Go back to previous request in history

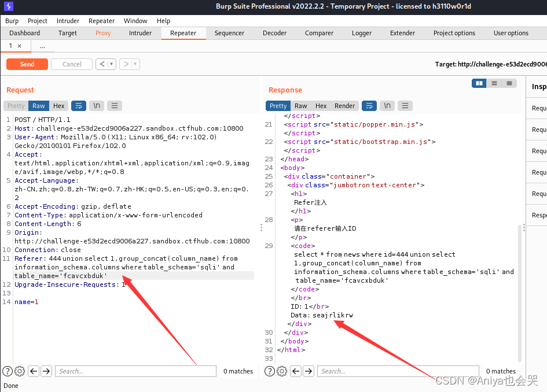pyautogui.click(x=102, y=64)
